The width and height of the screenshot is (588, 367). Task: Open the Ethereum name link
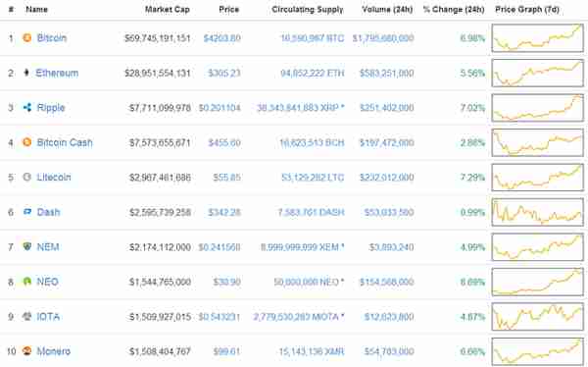[57, 73]
